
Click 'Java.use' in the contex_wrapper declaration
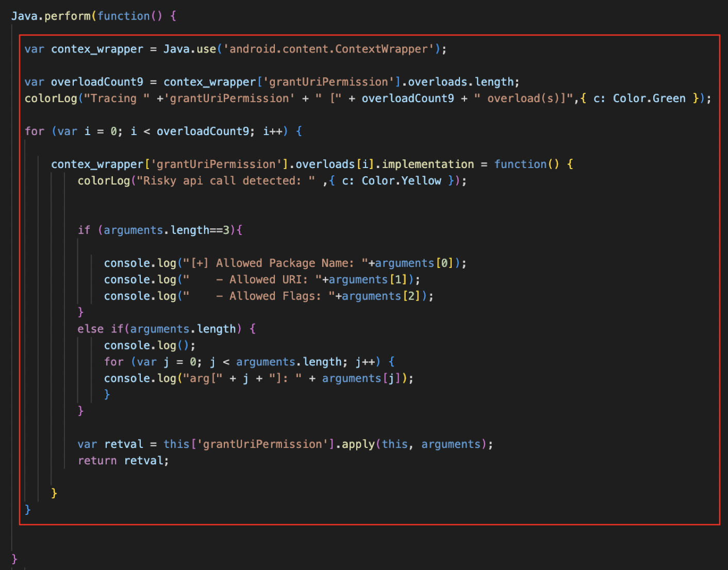pyautogui.click(x=190, y=49)
